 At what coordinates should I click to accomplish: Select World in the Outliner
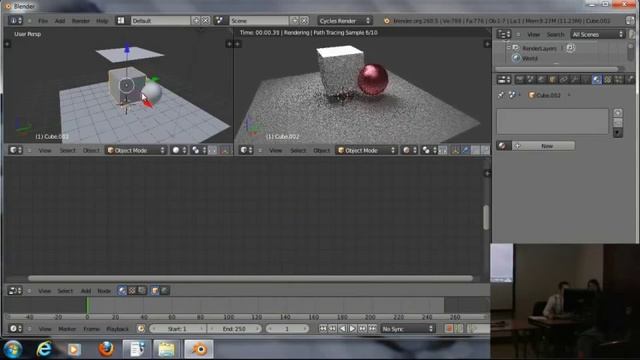pos(530,58)
